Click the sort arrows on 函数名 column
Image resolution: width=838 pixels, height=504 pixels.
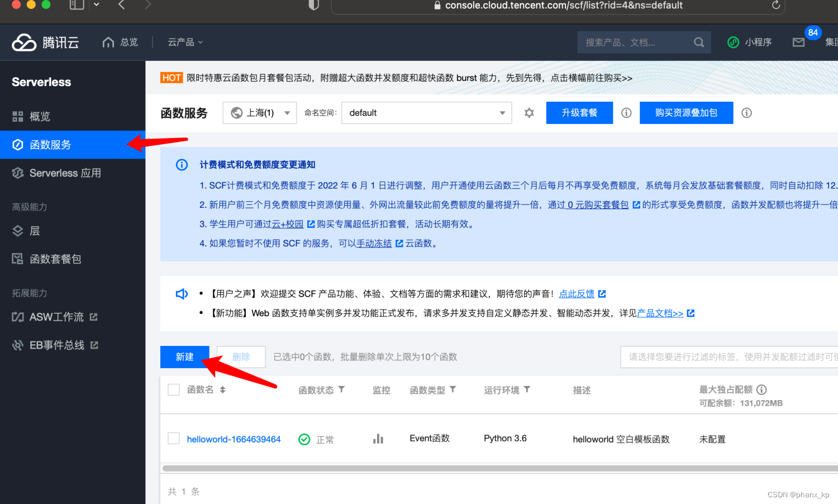221,389
